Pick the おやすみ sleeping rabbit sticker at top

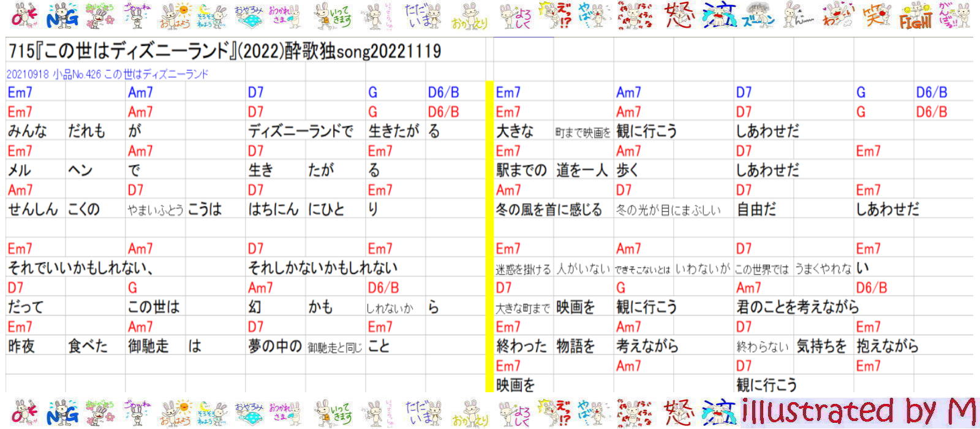249,16
